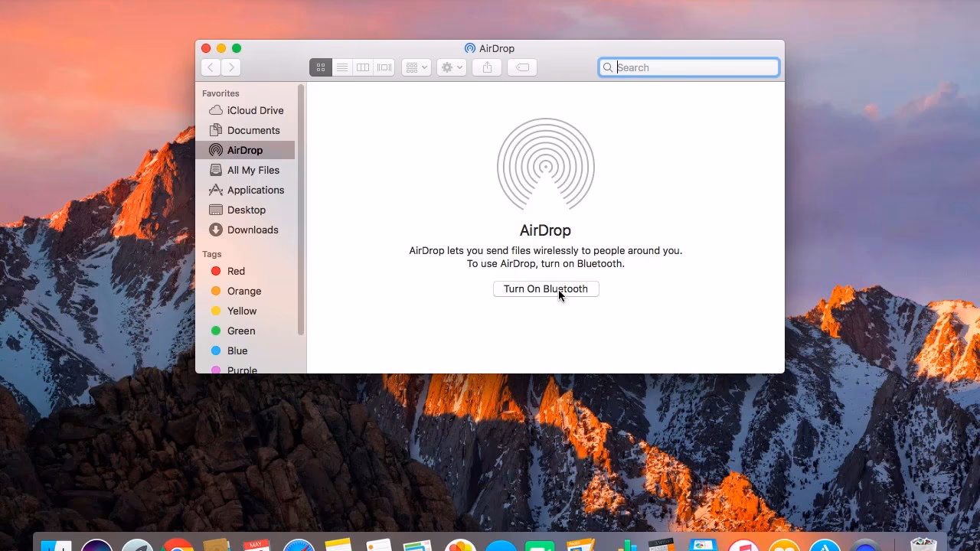
Task: Click the back navigation arrow
Action: [211, 67]
